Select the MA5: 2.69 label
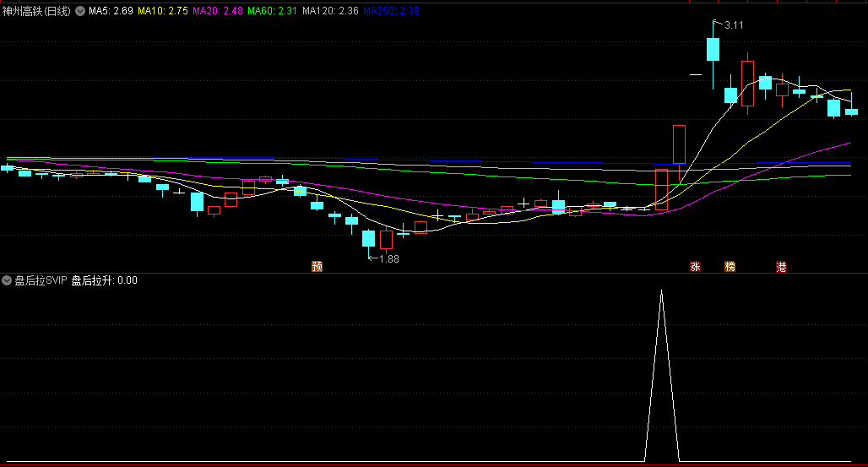Image resolution: width=868 pixels, height=467 pixels. pyautogui.click(x=111, y=10)
